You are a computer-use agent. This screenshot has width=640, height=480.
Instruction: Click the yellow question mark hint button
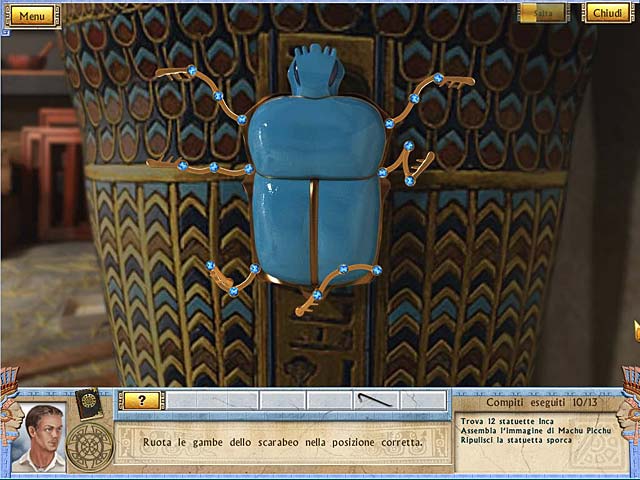[x=141, y=400]
